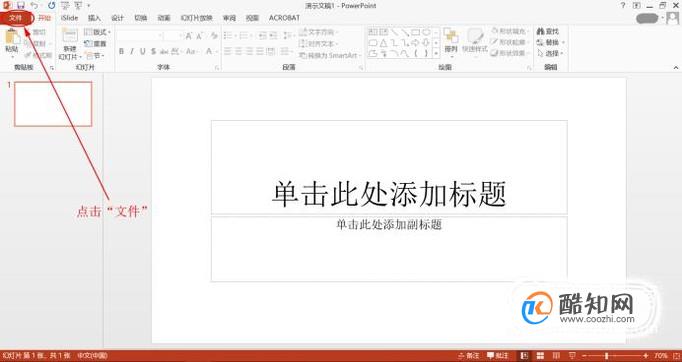Click the font size combo box
Screen dimensions: 682x362
point(173,36)
